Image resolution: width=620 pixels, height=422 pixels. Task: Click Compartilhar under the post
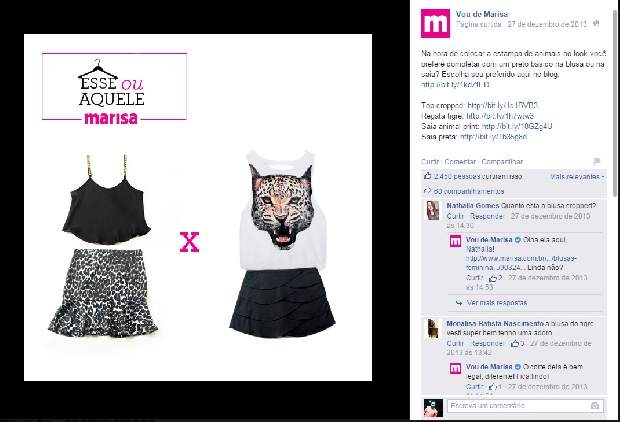502,162
